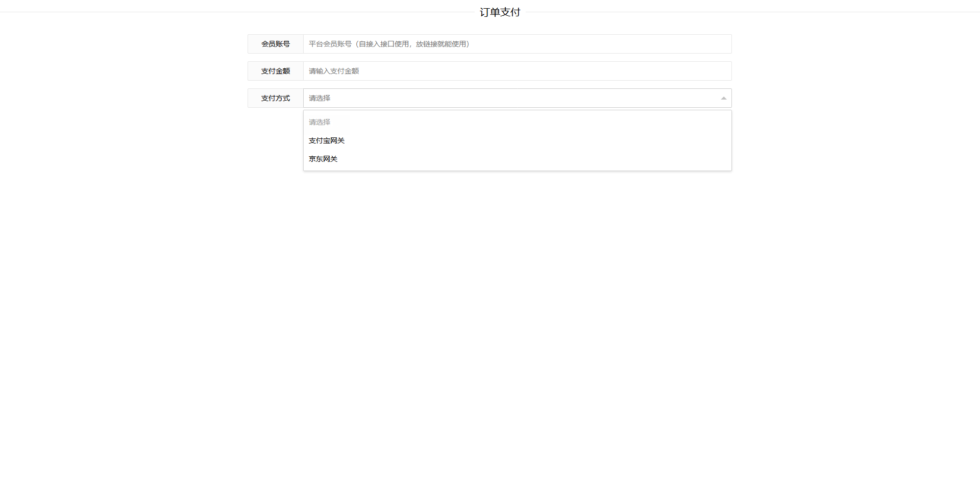The image size is (980, 479).
Task: Choose 京东网关 payment option
Action: click(x=323, y=159)
